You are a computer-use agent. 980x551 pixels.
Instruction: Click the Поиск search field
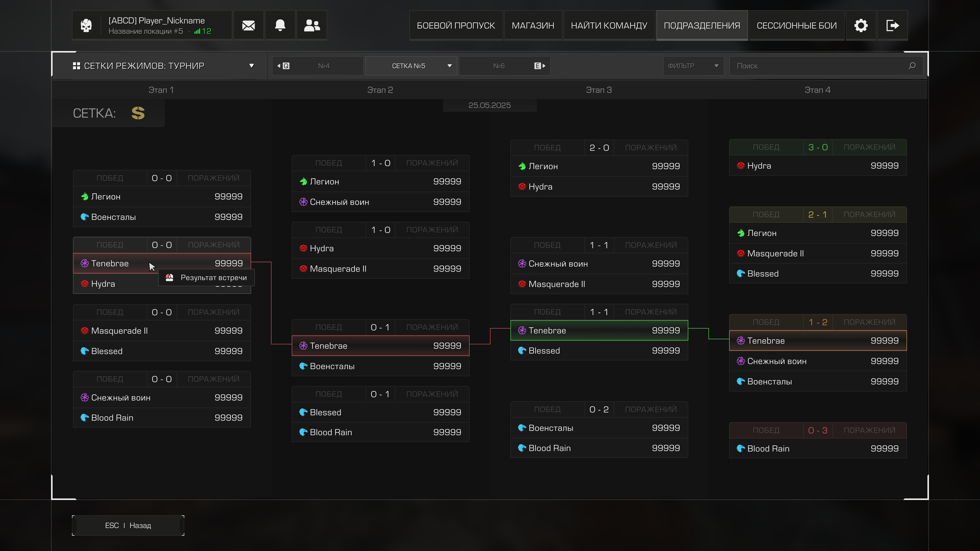click(x=818, y=66)
